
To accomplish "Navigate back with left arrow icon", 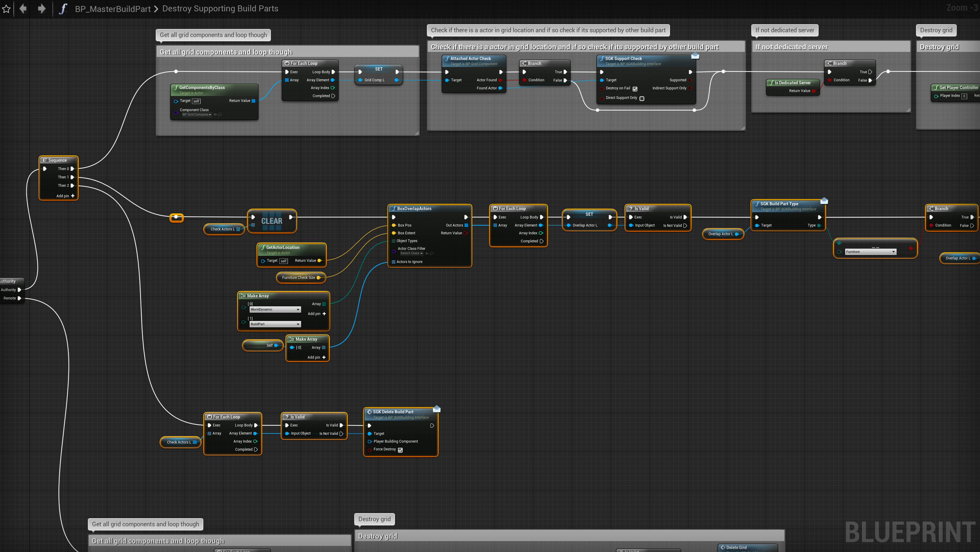I will tap(23, 8).
